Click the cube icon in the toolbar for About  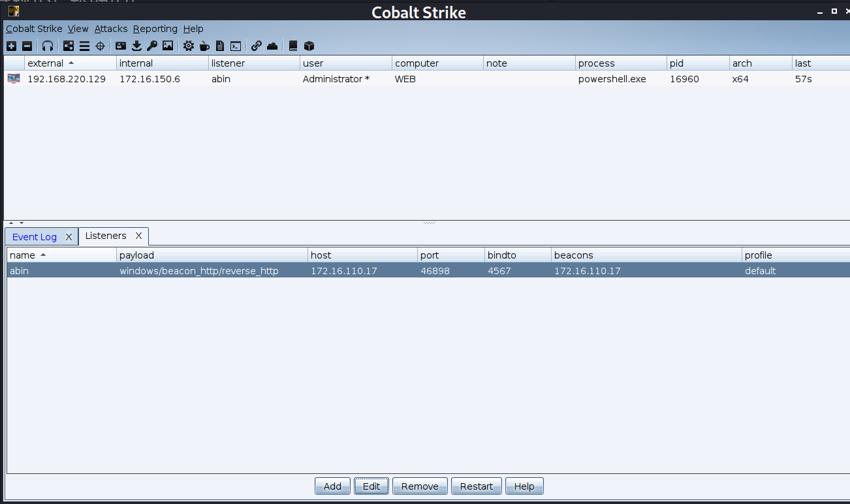point(309,46)
